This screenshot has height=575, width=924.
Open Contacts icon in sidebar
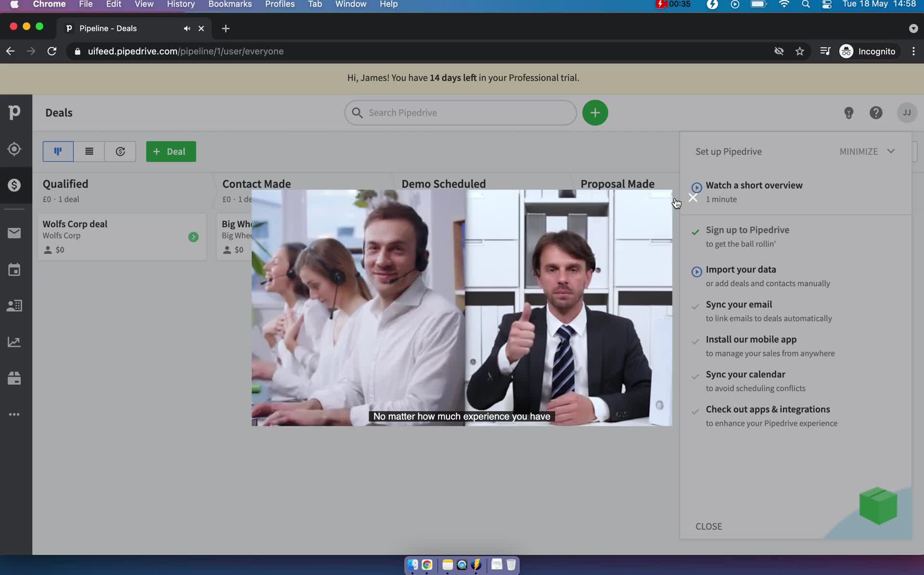coord(14,305)
